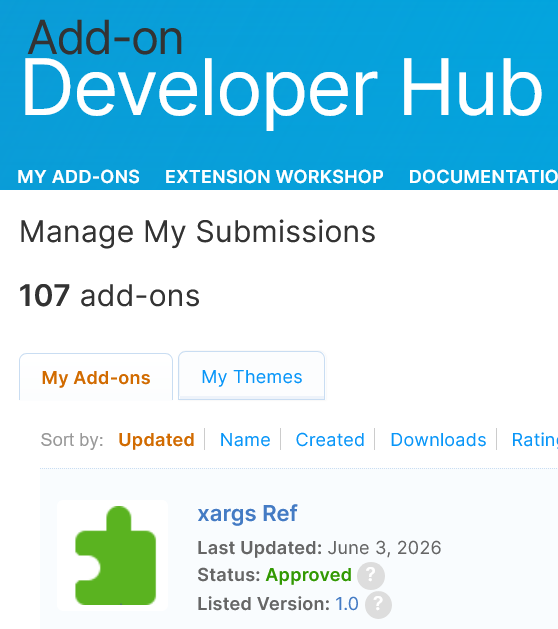Open listed version 1.0 link
This screenshot has height=629, width=558.
(x=347, y=604)
